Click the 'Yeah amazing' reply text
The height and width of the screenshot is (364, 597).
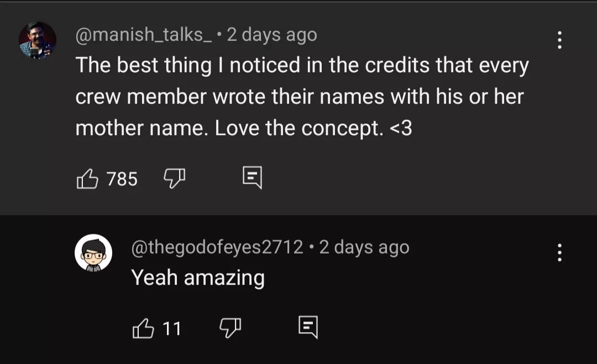[198, 277]
